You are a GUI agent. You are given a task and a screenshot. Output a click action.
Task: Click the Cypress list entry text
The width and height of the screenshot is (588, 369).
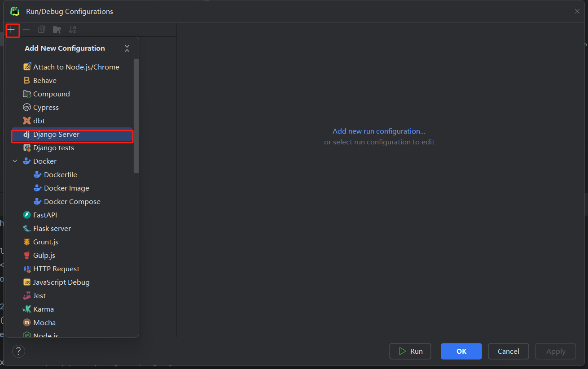coord(46,108)
